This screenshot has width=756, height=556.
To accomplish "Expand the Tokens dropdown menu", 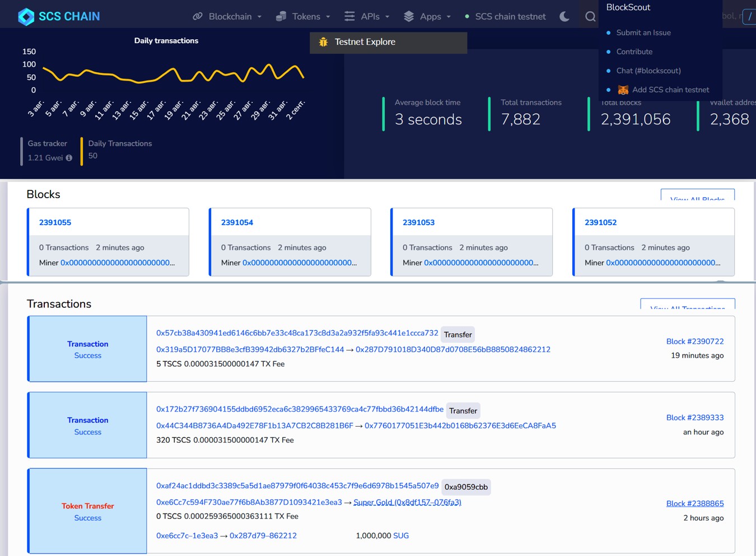I will pos(303,16).
